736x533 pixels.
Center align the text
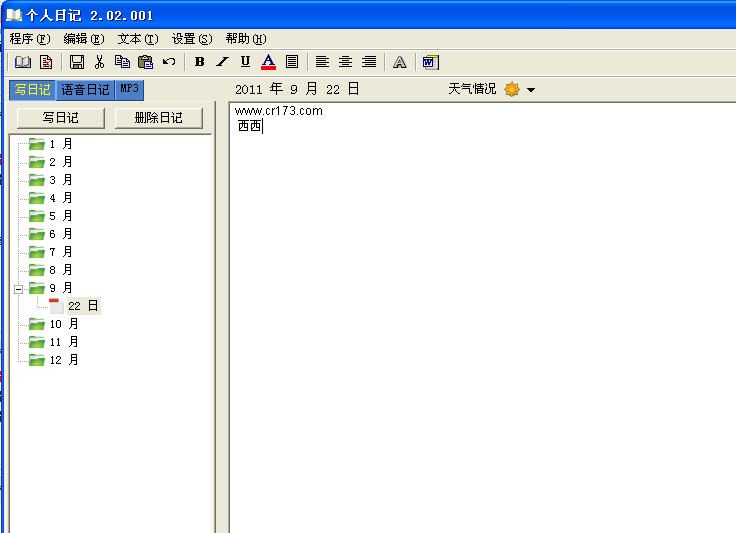(x=345, y=61)
